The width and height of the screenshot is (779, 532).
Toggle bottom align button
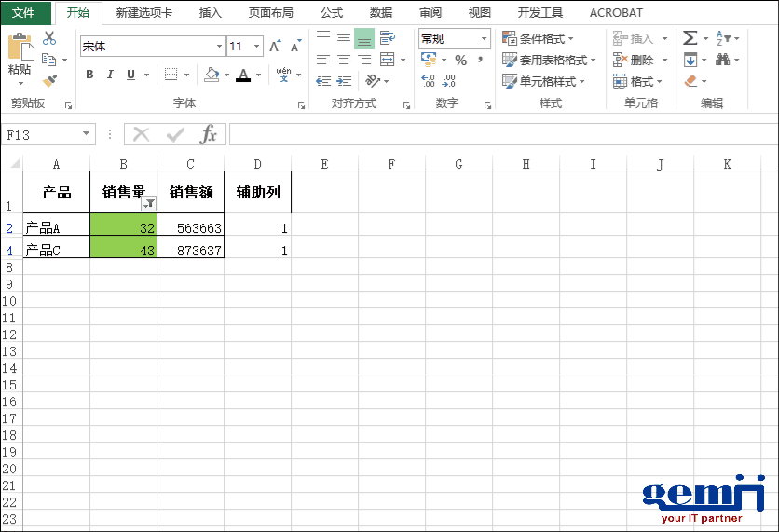coord(364,38)
